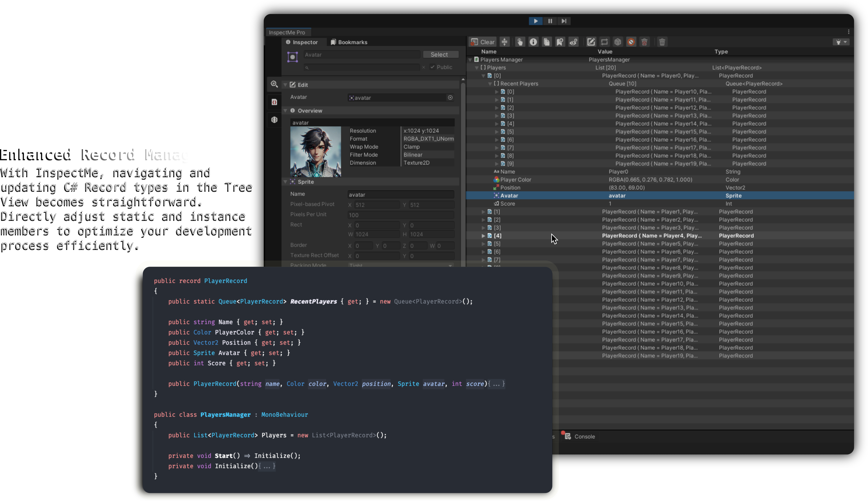Collapse the Players list node

click(x=477, y=68)
